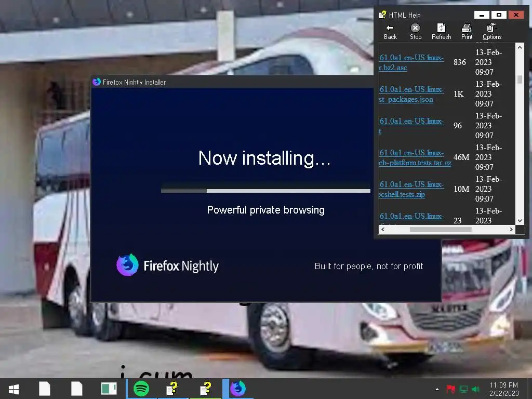The height and width of the screenshot is (399, 532).
Task: Show hidden system tray icons
Action: coord(437,389)
